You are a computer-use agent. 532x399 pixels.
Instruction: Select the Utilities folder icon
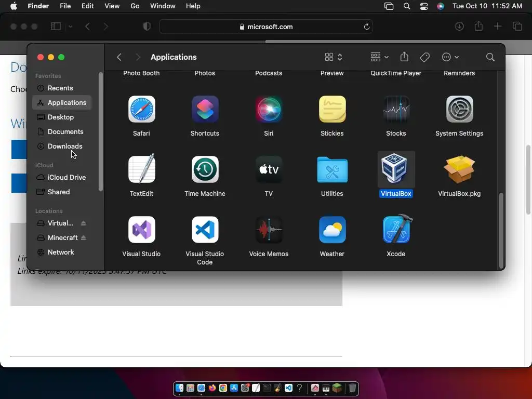click(x=332, y=169)
